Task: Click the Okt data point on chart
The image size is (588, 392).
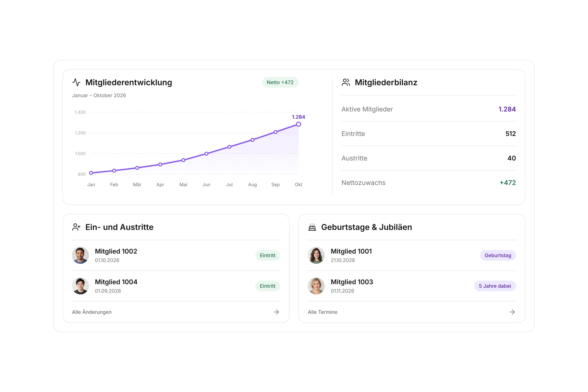Action: coord(299,124)
